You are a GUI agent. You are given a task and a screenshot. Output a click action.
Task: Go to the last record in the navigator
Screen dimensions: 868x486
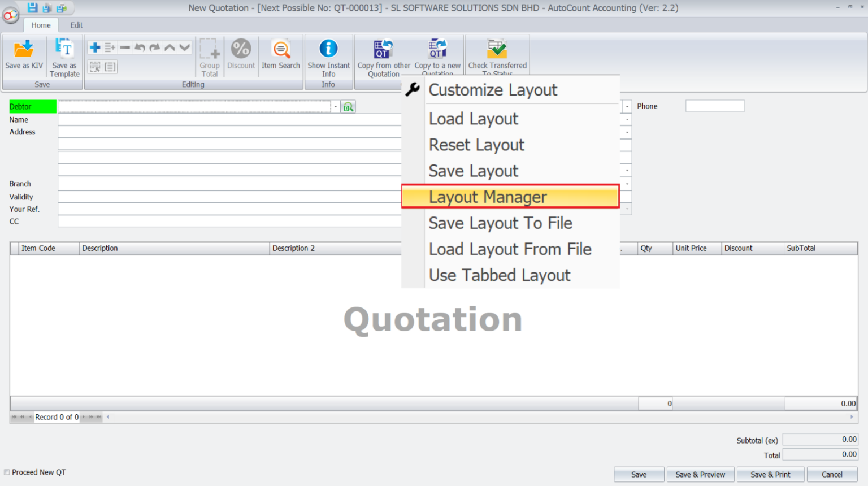pyautogui.click(x=99, y=417)
